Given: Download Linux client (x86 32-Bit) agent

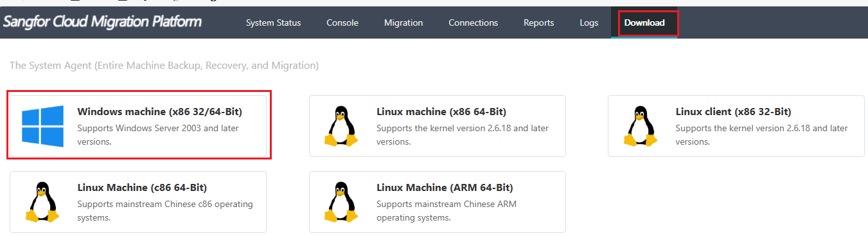Looking at the screenshot, I should pos(736,126).
